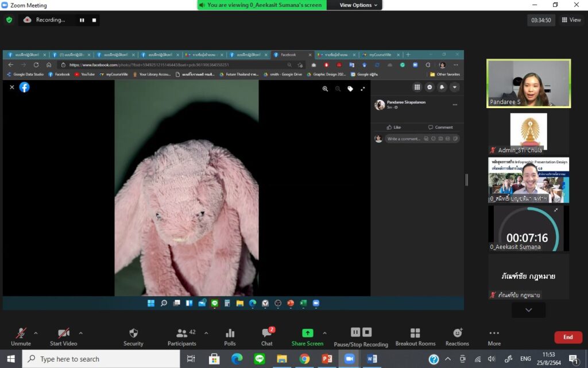Open the Facebook grid menu icon
Image resolution: width=588 pixels, height=368 pixels.
click(x=417, y=87)
